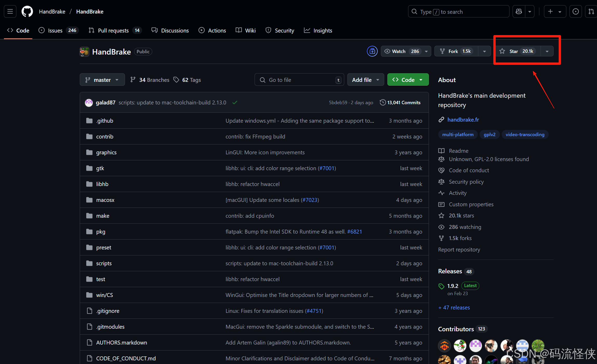Open the Add file dropdown
The height and width of the screenshot is (364, 597).
pos(366,80)
